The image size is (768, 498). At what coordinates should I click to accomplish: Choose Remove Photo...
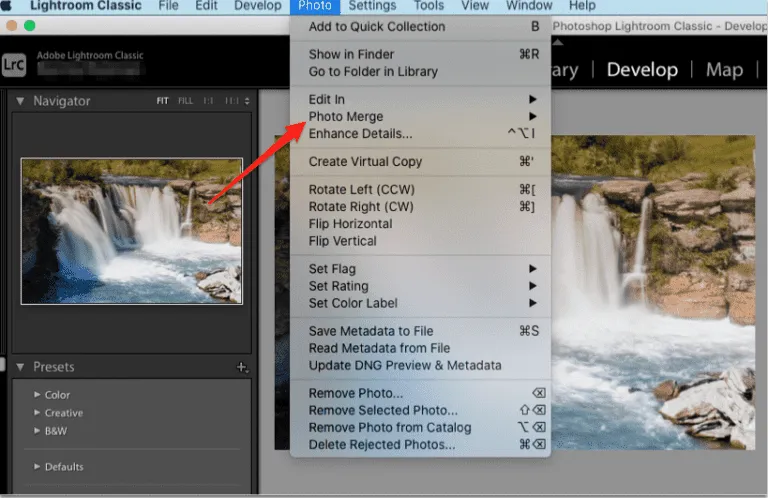click(x=420, y=393)
